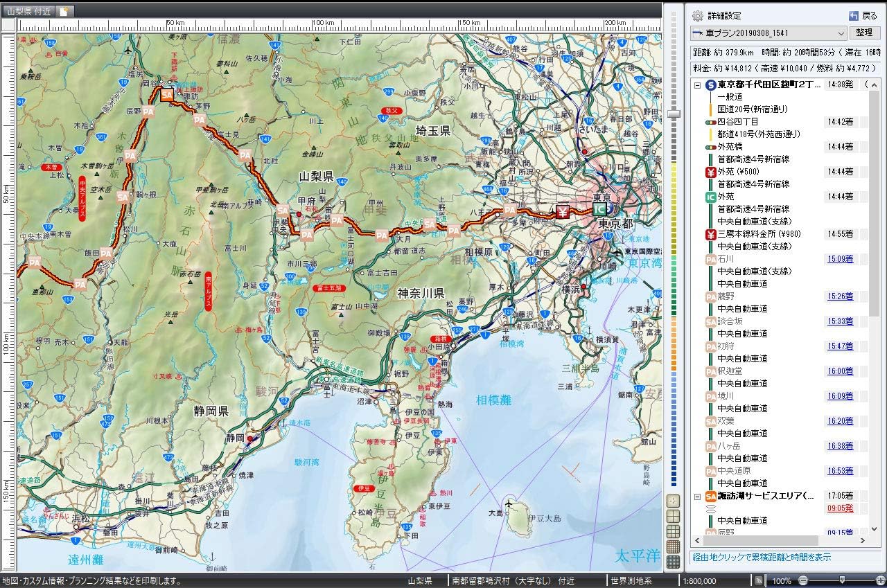Select 談合坂 in the route list
Screen dimensions: 887x588
click(x=729, y=321)
